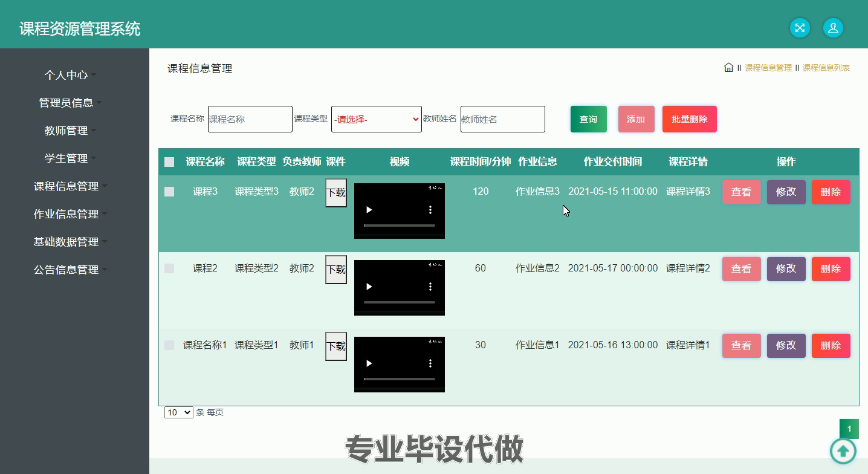Click the 课程信息列表 breadcrumb link
The image size is (868, 474).
pos(826,68)
